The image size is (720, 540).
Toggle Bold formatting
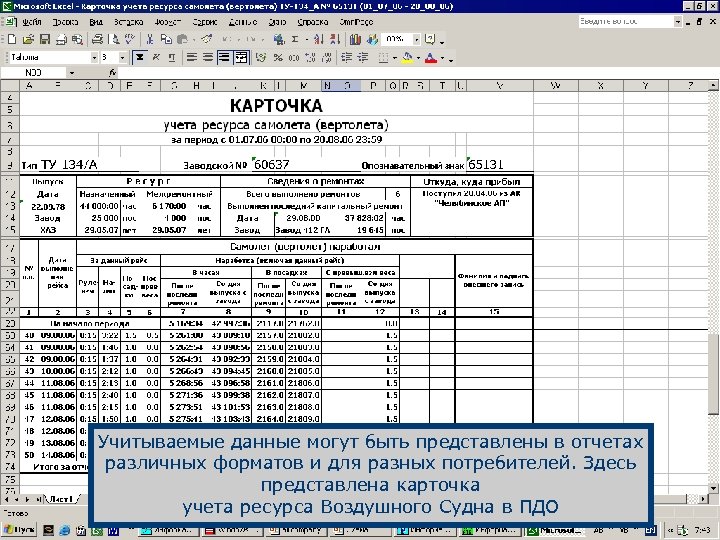(x=140, y=58)
